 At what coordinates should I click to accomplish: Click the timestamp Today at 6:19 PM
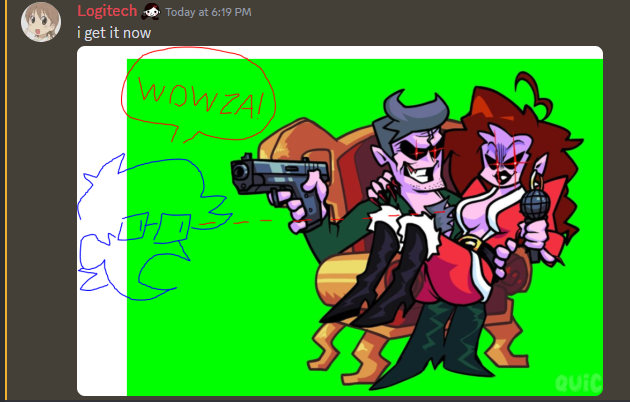209,12
